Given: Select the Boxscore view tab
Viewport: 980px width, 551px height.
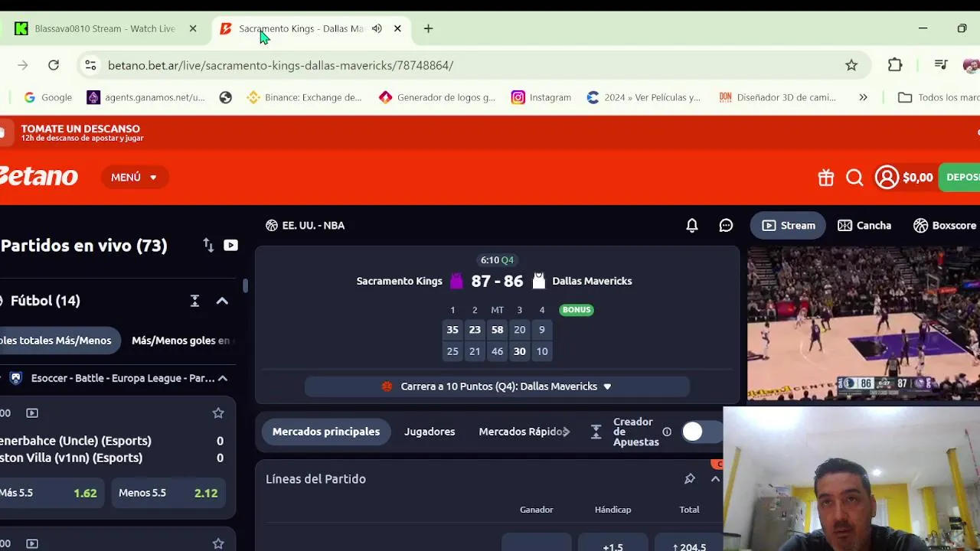Looking at the screenshot, I should (x=945, y=225).
